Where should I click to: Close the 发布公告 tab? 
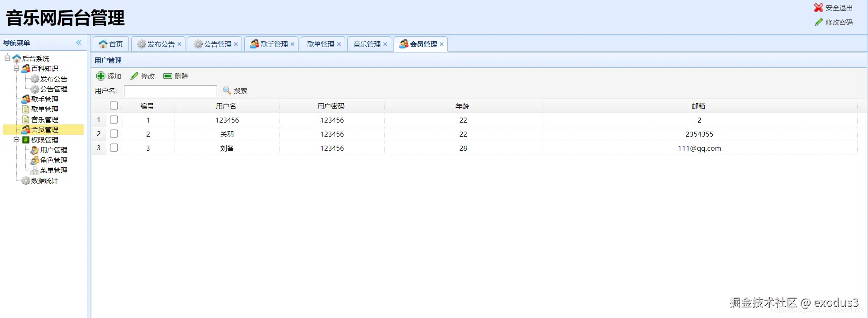(180, 44)
